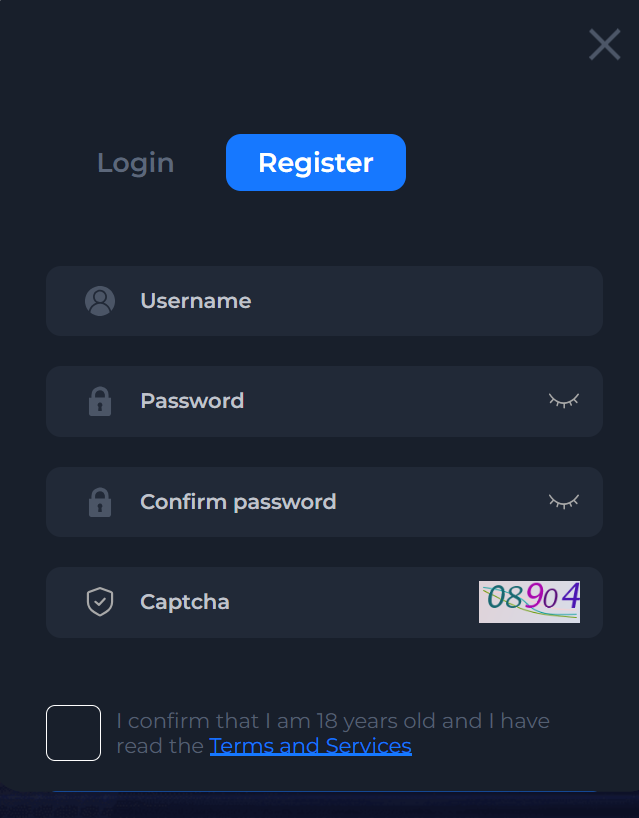Image resolution: width=639 pixels, height=818 pixels.
Task: Reveal the Confirm password entry via eye icon
Action: [563, 501]
